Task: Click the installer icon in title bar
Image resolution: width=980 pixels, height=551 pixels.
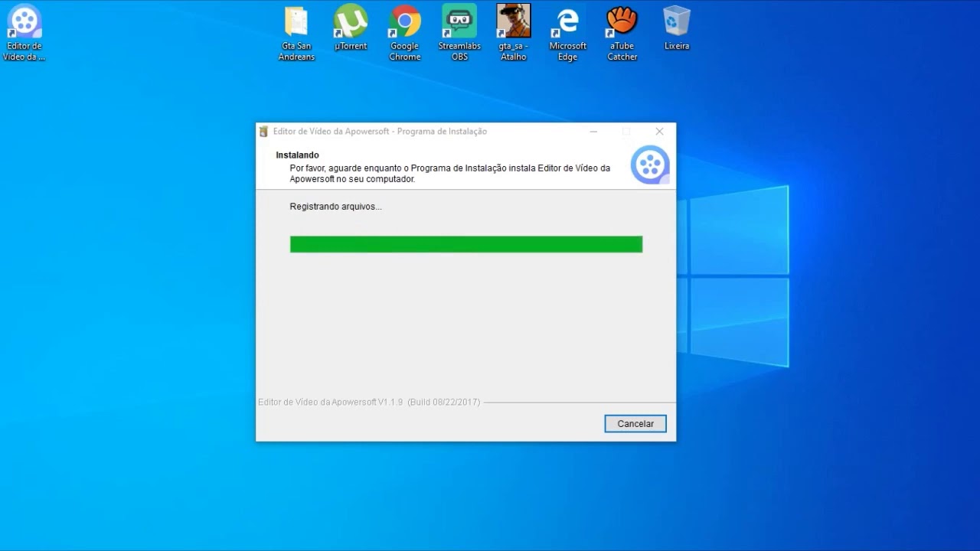Action: click(x=264, y=132)
